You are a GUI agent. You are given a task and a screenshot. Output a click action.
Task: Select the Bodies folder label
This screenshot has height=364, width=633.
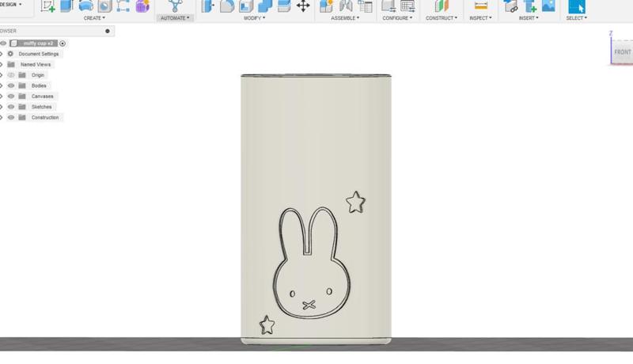[39, 85]
